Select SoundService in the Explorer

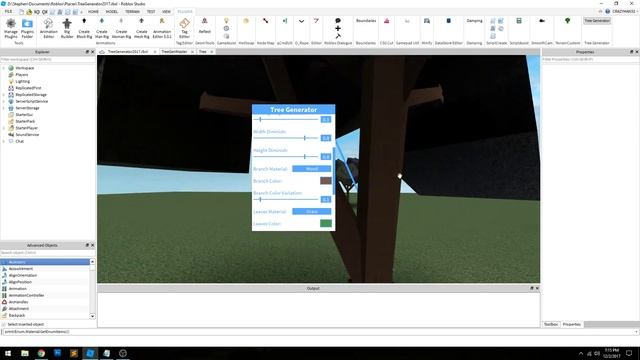click(27, 135)
